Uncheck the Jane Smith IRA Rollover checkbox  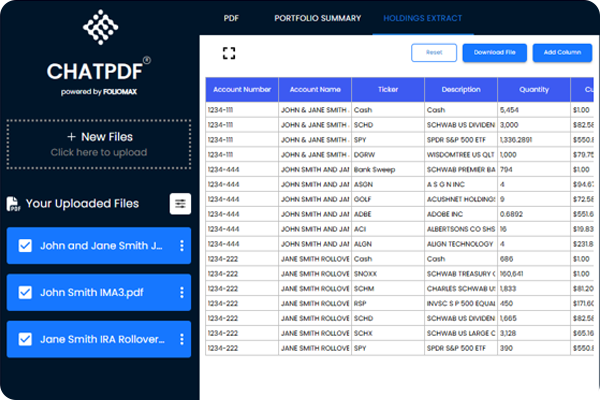25,339
